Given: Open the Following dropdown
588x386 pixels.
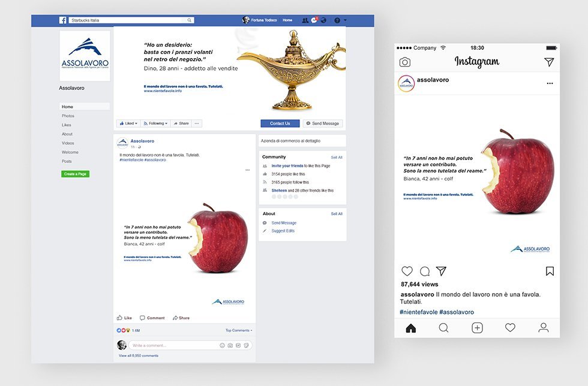Looking at the screenshot, I should click(x=155, y=123).
